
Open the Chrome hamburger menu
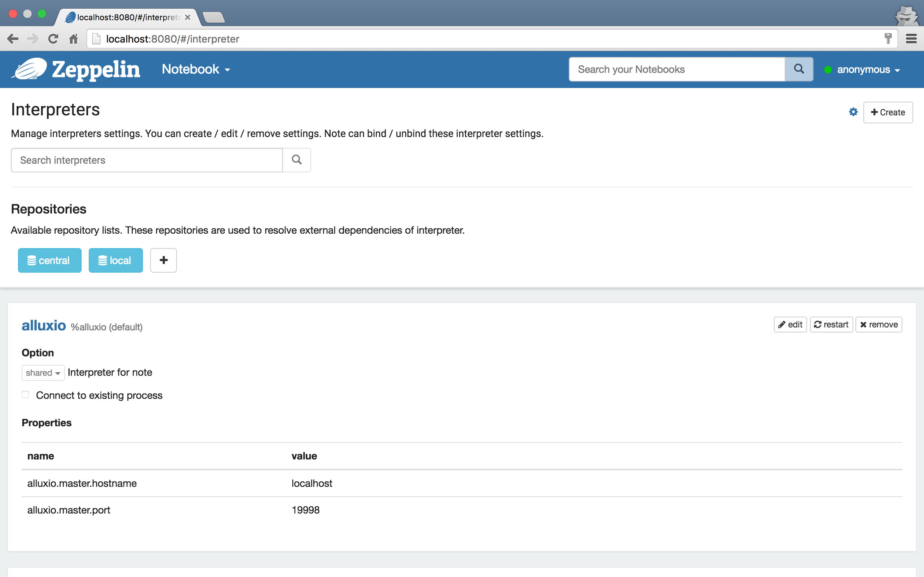click(x=911, y=39)
